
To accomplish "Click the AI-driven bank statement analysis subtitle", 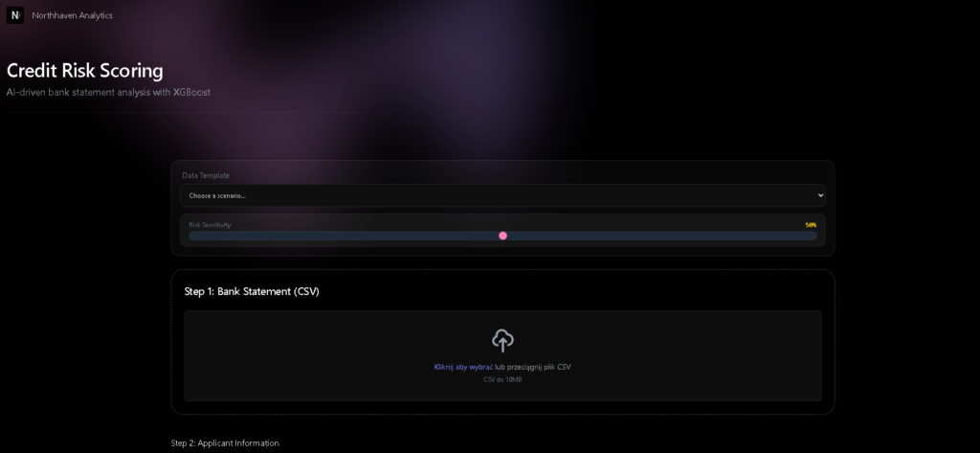I will (109, 93).
